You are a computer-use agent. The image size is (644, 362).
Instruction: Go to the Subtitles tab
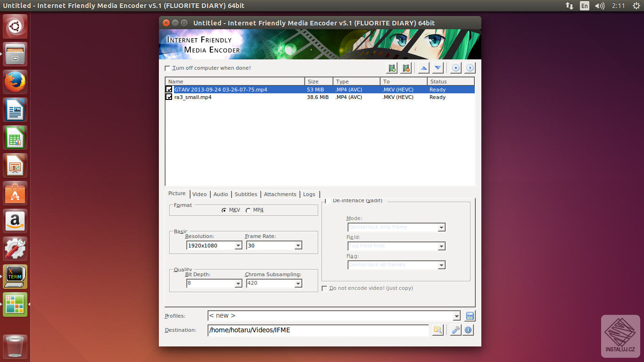(246, 194)
